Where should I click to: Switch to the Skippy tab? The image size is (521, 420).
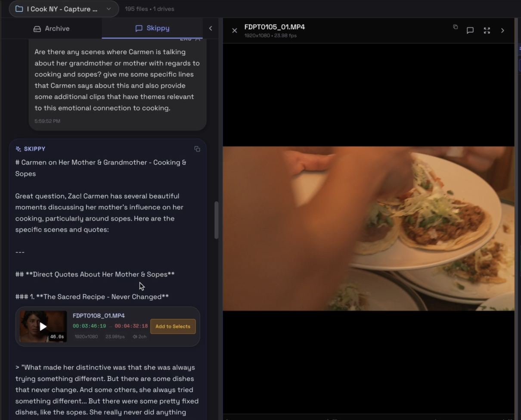coord(152,28)
